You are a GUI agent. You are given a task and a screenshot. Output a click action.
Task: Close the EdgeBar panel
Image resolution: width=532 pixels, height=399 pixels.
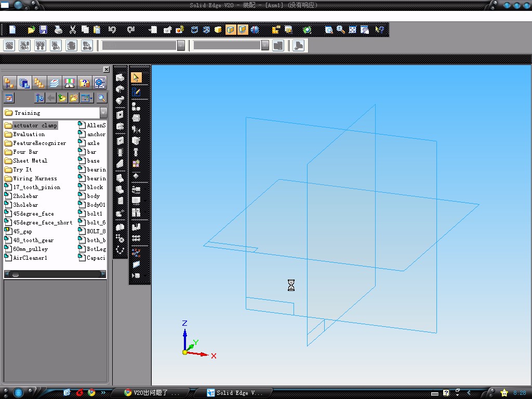(106, 69)
